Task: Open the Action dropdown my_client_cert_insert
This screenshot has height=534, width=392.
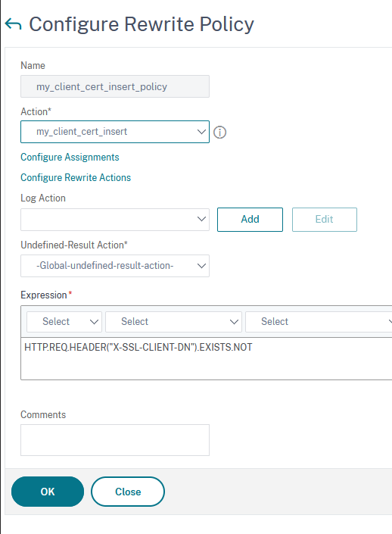Action: click(x=115, y=132)
